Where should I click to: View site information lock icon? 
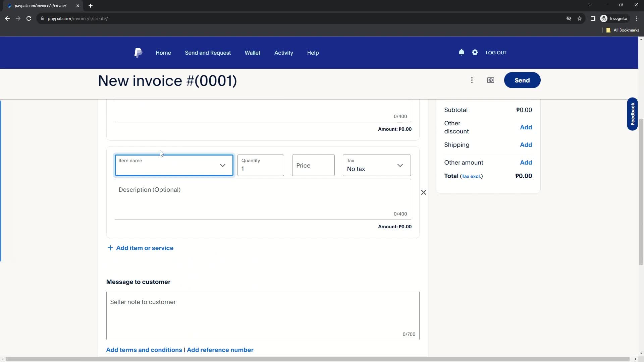(42, 18)
